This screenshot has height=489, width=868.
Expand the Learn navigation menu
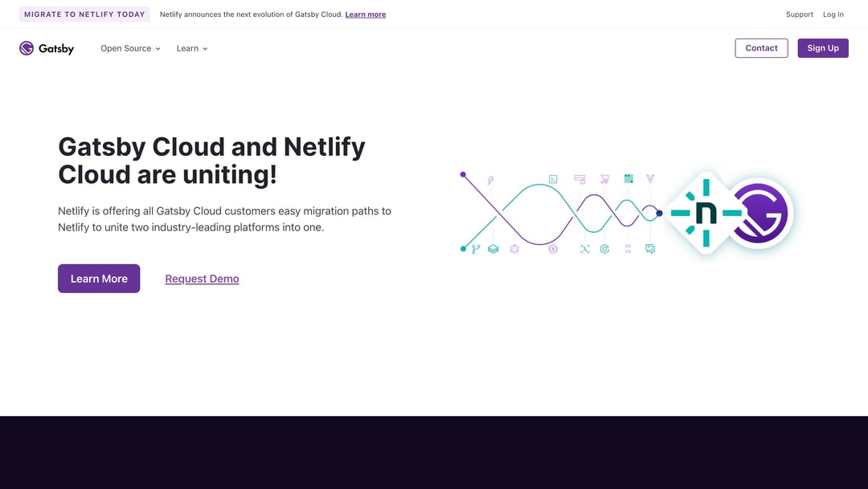coord(192,49)
